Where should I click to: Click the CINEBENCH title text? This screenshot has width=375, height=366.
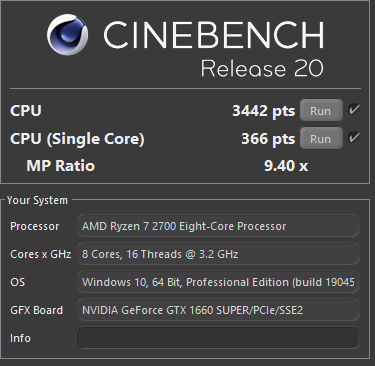(x=214, y=34)
